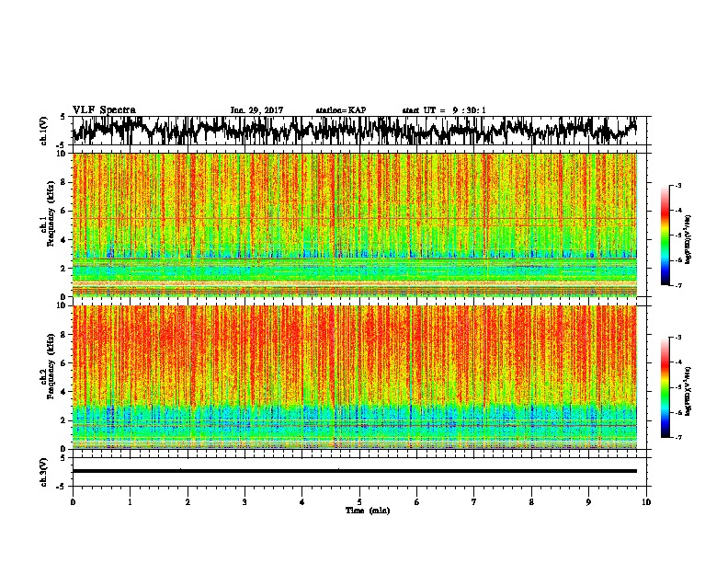Click the "-7" label below the ch.2 colorbar

point(678,437)
